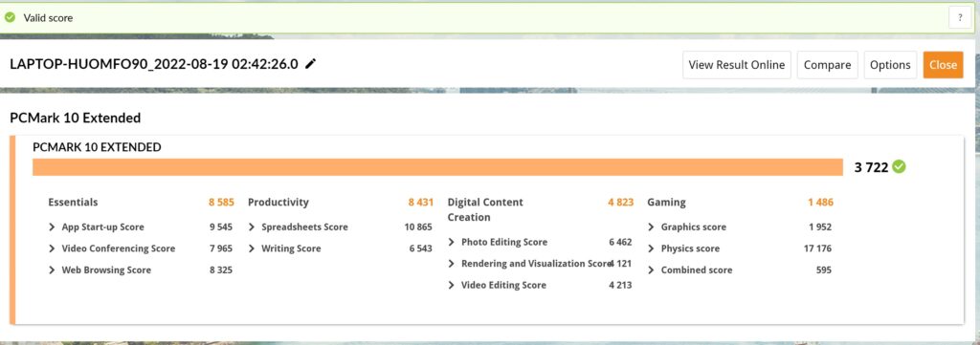
Task: Click Digital Content Creation score 4 823
Action: click(x=620, y=203)
